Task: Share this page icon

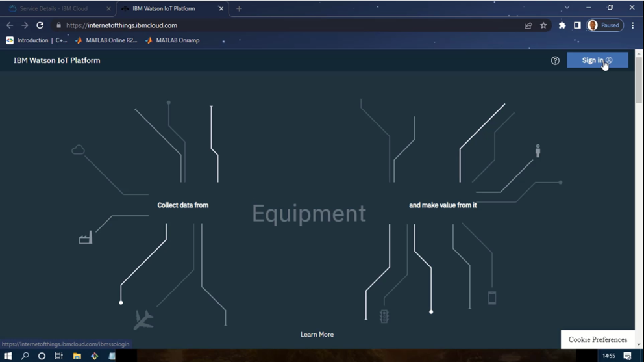Action: (528, 25)
